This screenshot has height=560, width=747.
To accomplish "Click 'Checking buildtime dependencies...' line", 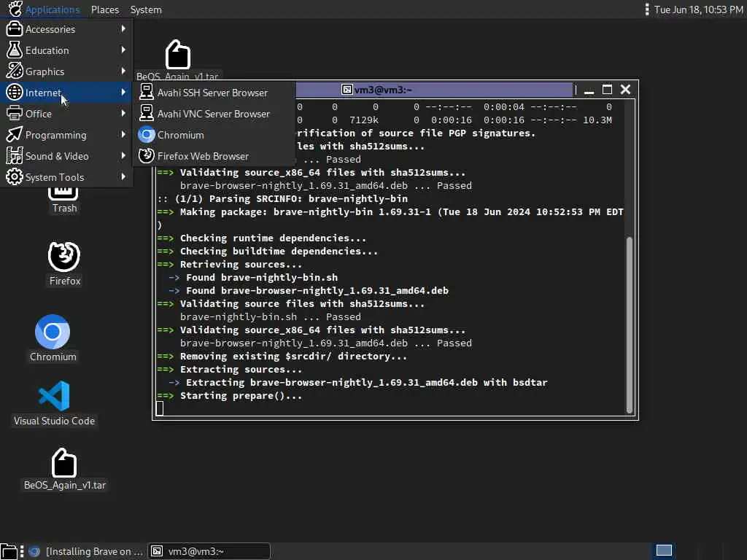I will click(x=267, y=252).
